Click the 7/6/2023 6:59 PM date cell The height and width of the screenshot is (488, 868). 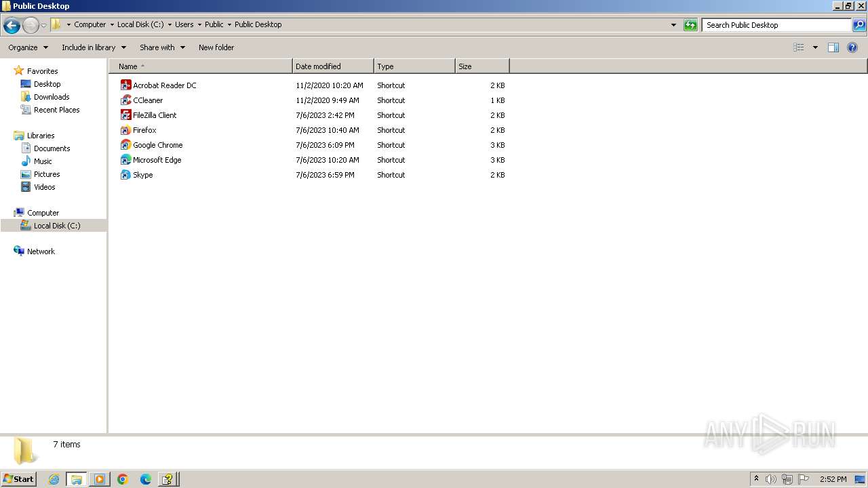325,175
